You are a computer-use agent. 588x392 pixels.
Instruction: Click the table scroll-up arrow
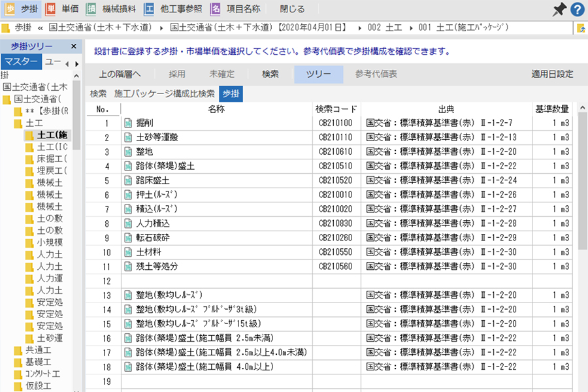point(582,108)
